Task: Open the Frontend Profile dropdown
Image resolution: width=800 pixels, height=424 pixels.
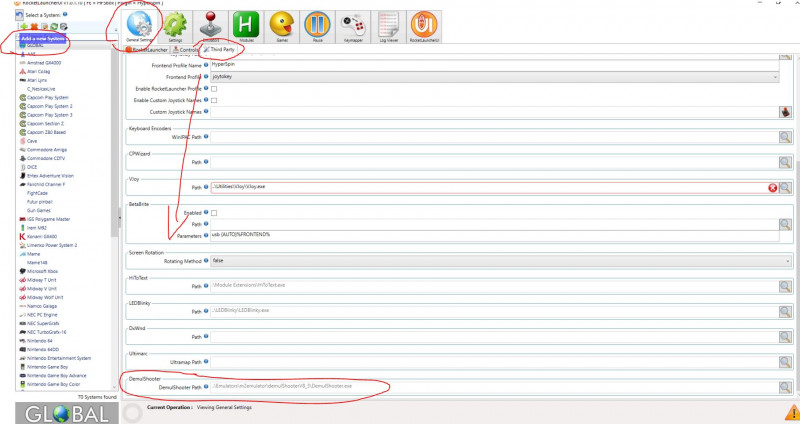Action: point(494,77)
